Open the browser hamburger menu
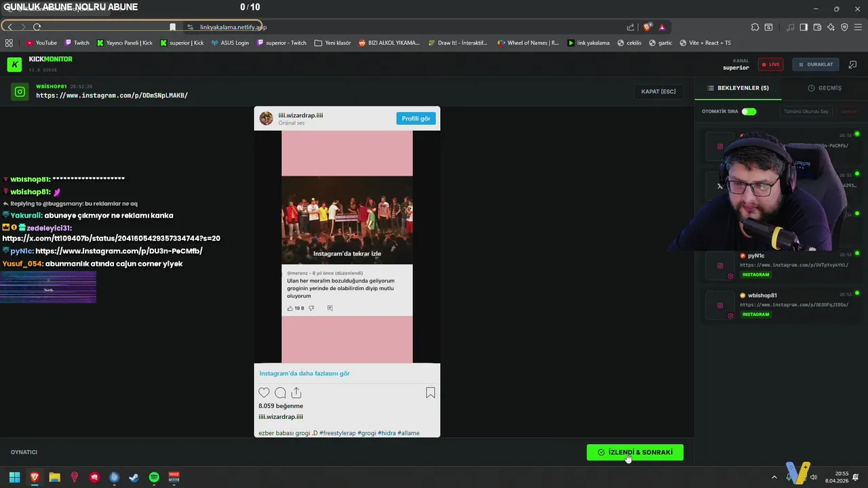The width and height of the screenshot is (868, 488). 858,27
